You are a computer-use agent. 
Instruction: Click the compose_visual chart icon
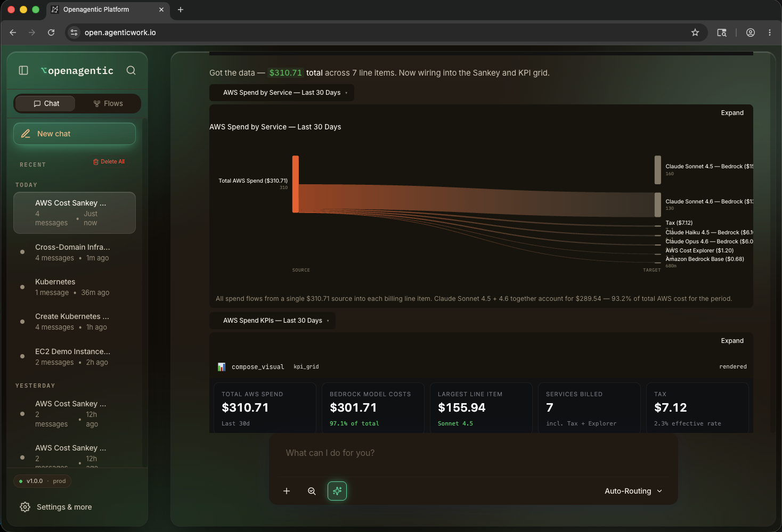[x=222, y=367]
